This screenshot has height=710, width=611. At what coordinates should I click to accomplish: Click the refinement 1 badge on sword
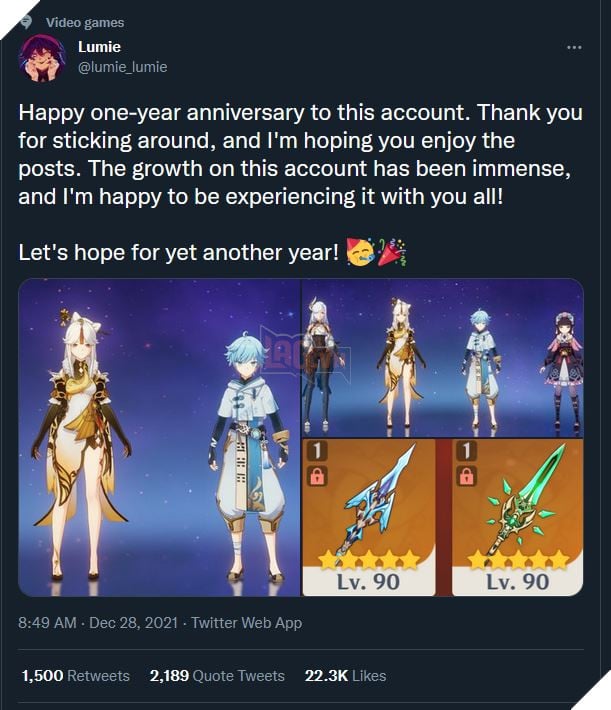click(x=467, y=451)
